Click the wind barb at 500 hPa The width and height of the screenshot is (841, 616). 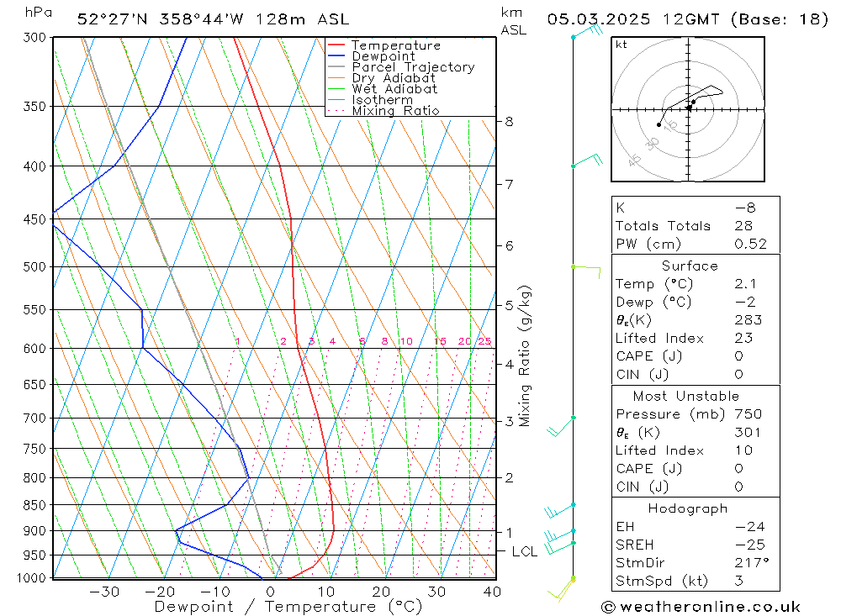(x=585, y=271)
